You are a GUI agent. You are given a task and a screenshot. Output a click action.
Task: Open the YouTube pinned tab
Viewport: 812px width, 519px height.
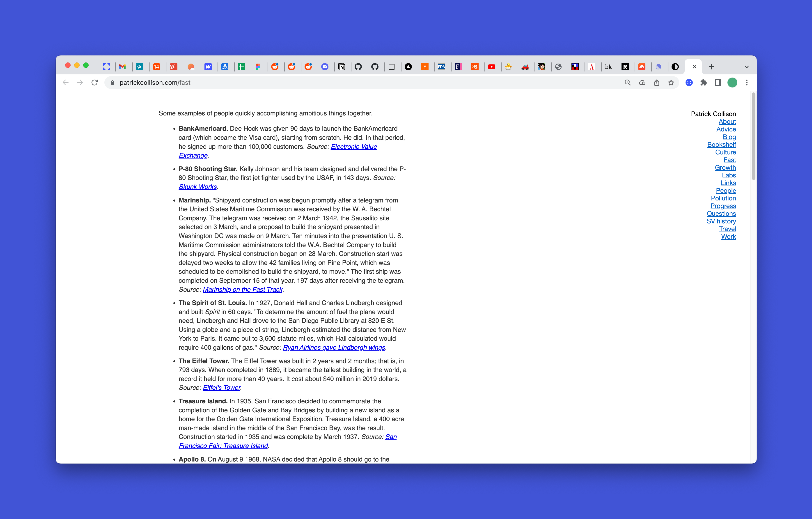(492, 67)
